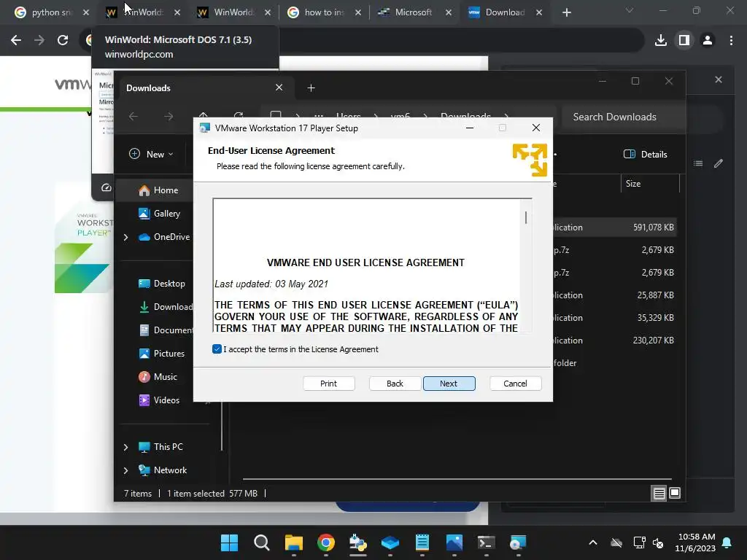This screenshot has width=747, height=560.
Task: Select the 35,329 KB file row
Action: (x=614, y=318)
